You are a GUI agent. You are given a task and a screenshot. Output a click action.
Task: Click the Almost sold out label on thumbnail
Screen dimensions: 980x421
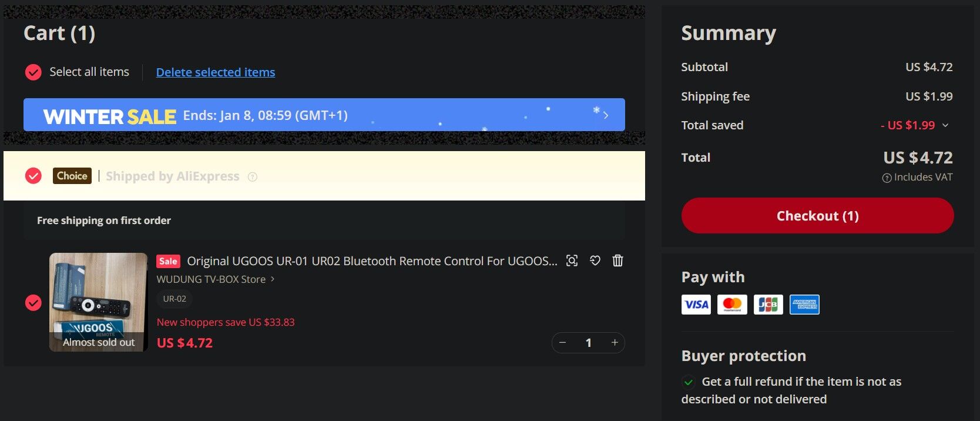click(x=99, y=342)
